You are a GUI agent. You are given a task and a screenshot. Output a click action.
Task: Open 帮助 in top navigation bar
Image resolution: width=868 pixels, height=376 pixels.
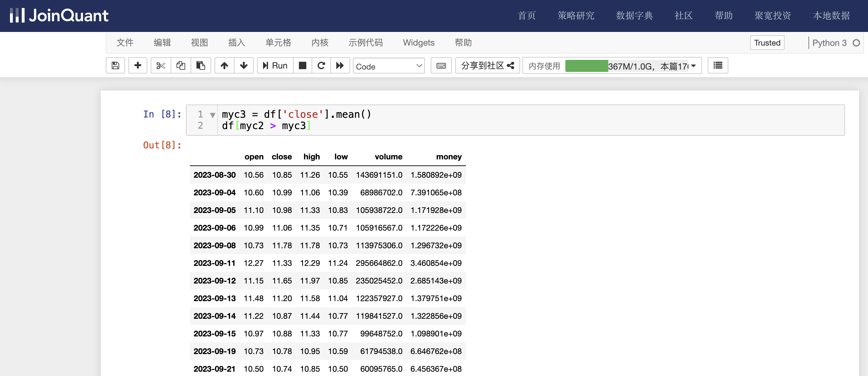pyautogui.click(x=723, y=16)
